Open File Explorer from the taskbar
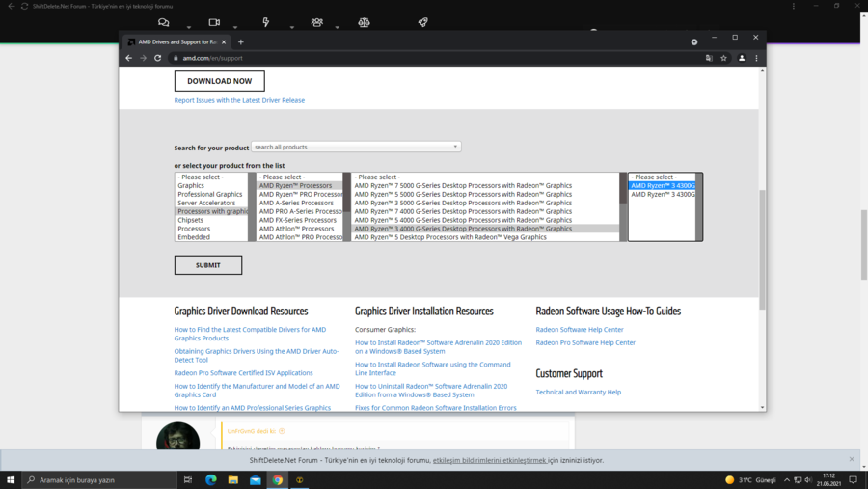This screenshot has height=489, width=868. [232, 479]
